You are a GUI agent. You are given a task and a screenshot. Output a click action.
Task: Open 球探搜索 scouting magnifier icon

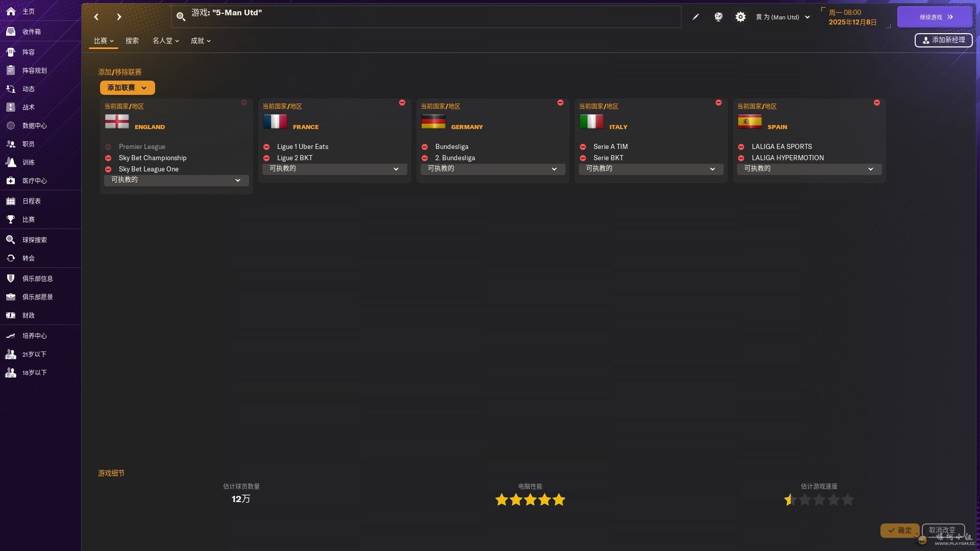pos(11,240)
